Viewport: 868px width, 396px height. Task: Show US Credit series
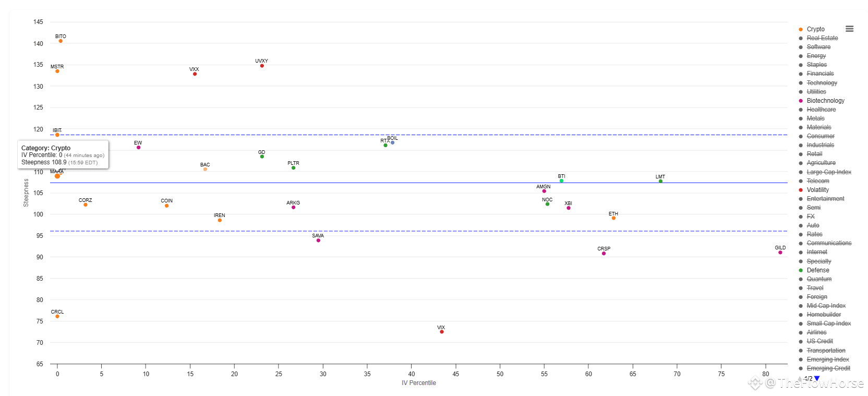[819, 341]
